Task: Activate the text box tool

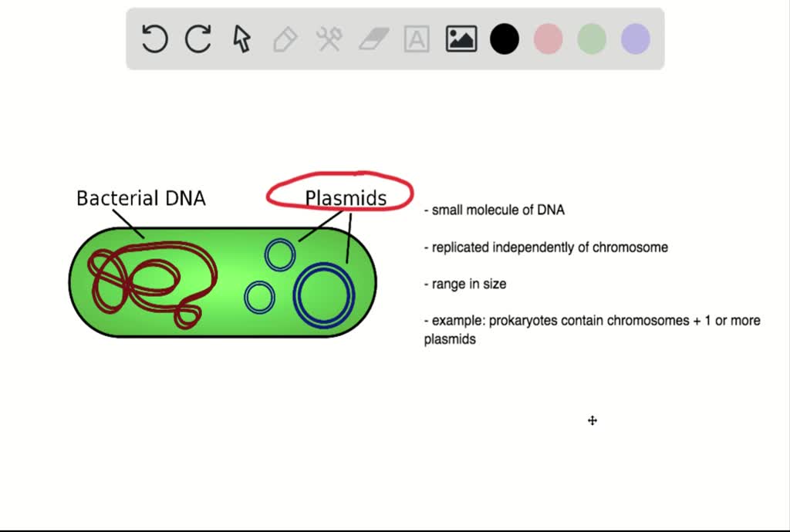Action: coord(417,39)
